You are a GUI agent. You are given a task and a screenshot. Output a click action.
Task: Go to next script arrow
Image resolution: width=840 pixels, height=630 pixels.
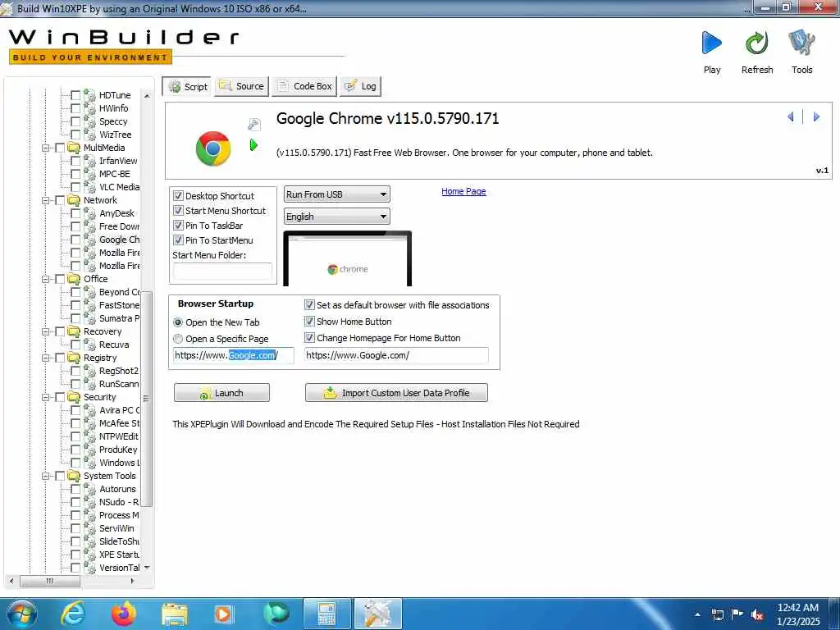(816, 116)
